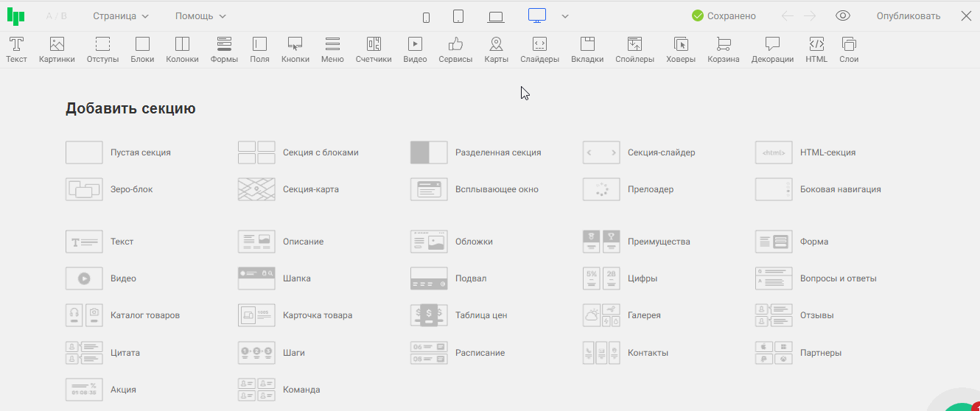
Task: Toggle preview mode with eye icon
Action: (x=843, y=16)
